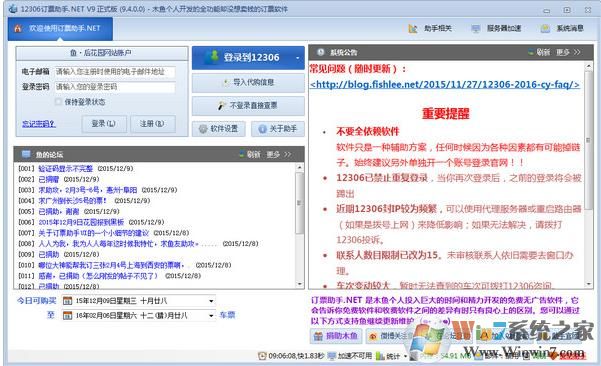Click the user icon on 登录到12306 button
Image resolution: width=601 pixels, height=366 pixels.
coord(212,57)
